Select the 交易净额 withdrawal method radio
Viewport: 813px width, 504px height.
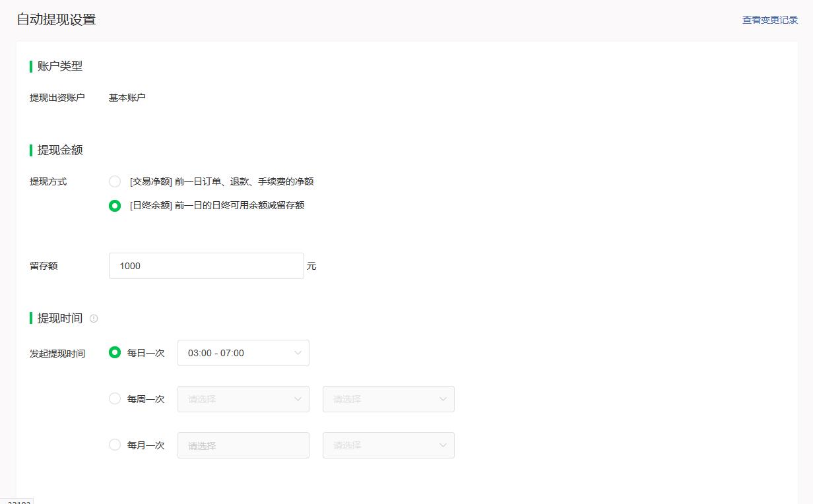pyautogui.click(x=115, y=181)
